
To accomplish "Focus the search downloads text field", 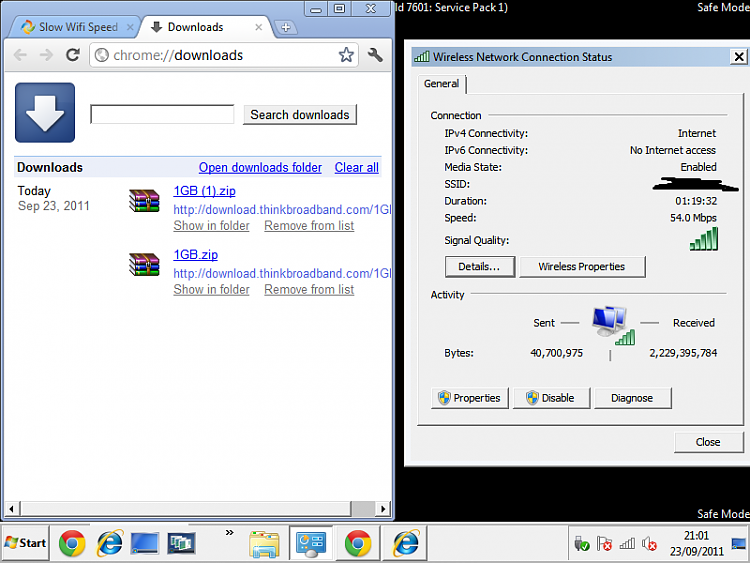I will click(162, 114).
